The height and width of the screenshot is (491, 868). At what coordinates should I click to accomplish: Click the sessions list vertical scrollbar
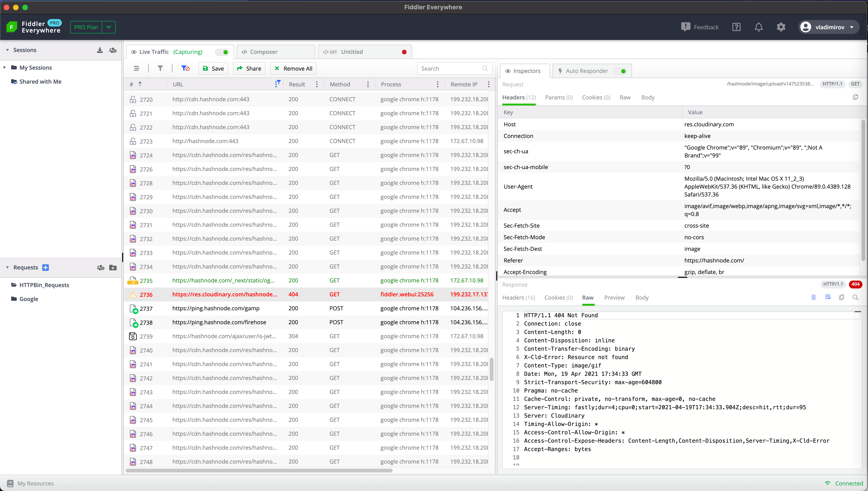[491, 369]
